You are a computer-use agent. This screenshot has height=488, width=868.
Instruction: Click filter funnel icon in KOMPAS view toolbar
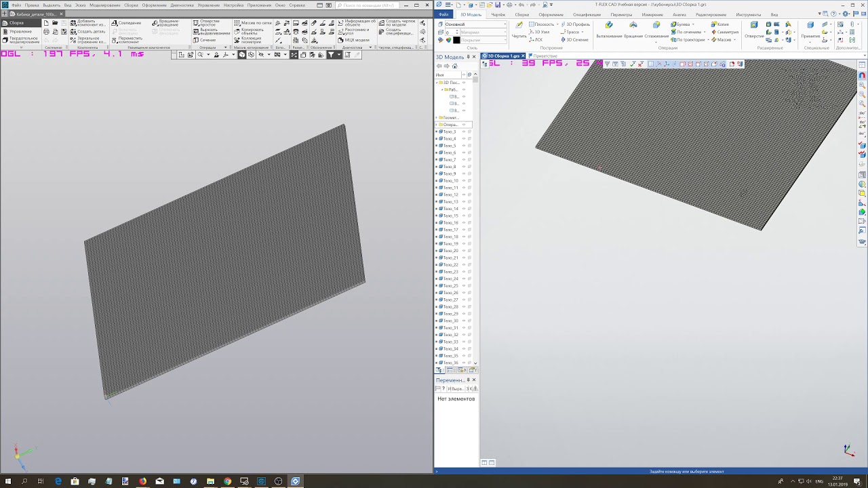tap(330, 55)
